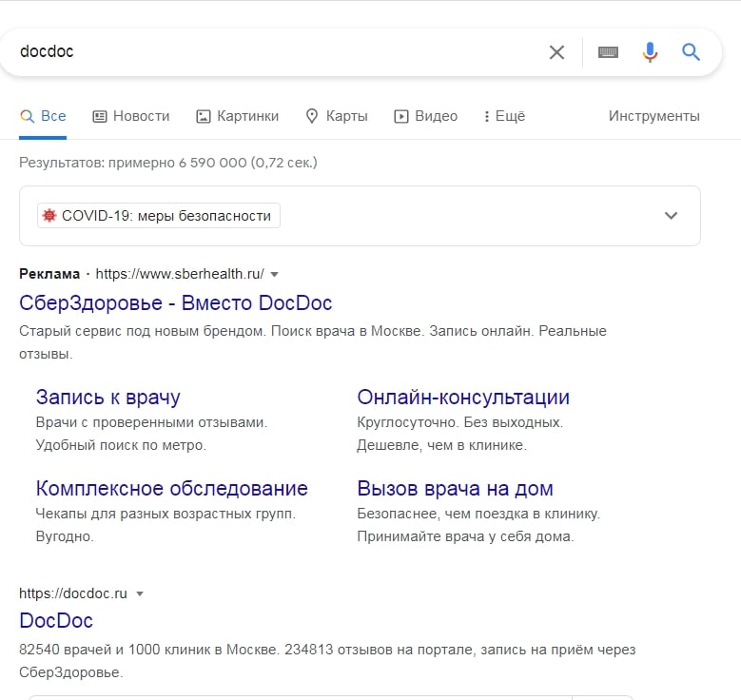Select the Все results tab
This screenshot has height=700, width=741.
[43, 116]
